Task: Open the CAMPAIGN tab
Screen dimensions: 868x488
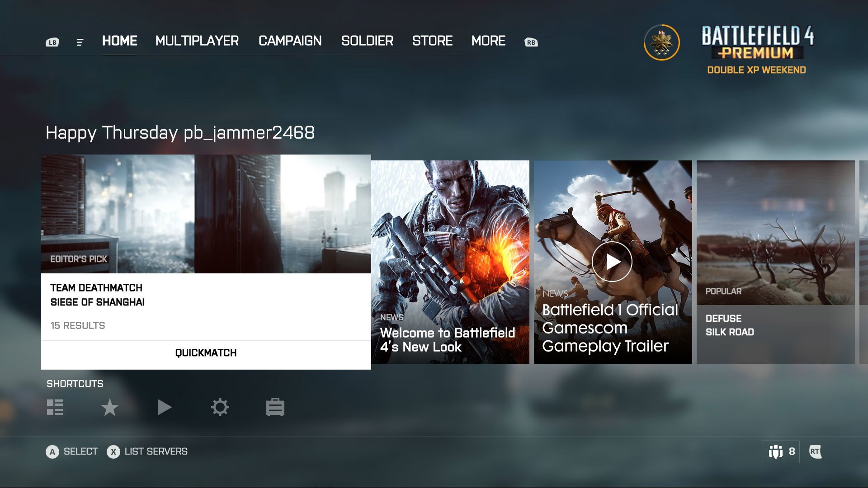Action: 290,41
